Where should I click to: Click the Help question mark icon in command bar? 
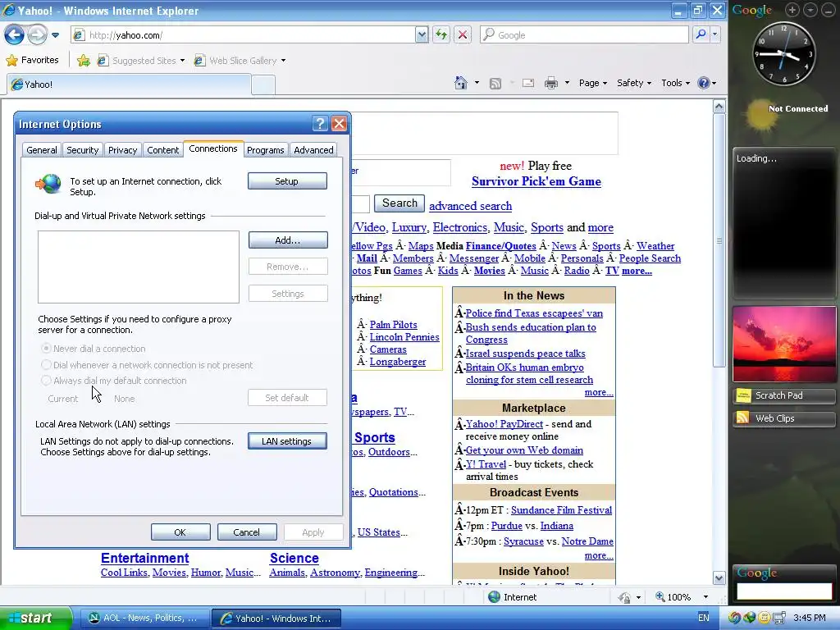[704, 83]
